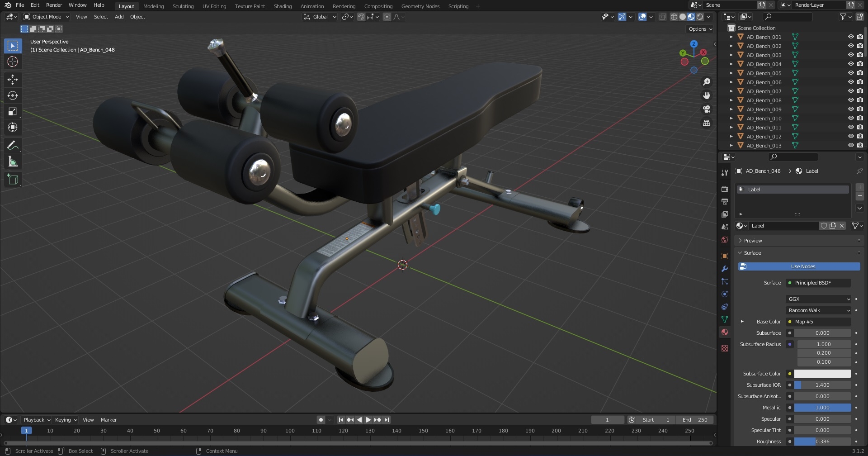Toggle proportional editing
The height and width of the screenshot is (456, 868).
[387, 17]
